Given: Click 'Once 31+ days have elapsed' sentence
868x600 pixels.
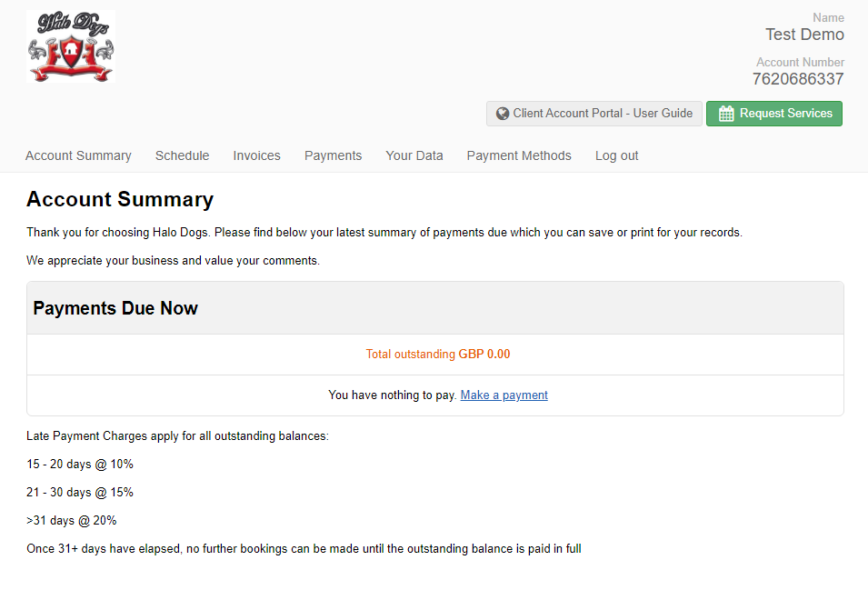Looking at the screenshot, I should (304, 549).
